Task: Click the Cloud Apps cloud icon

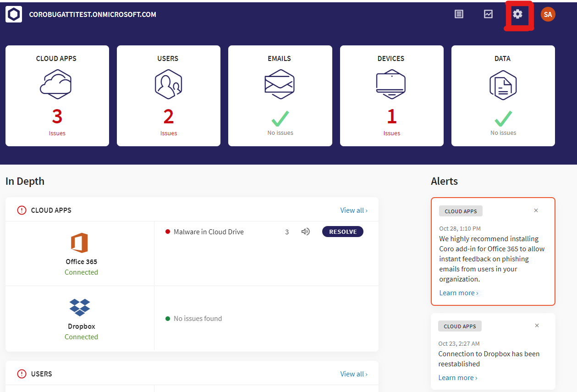Action: point(56,84)
